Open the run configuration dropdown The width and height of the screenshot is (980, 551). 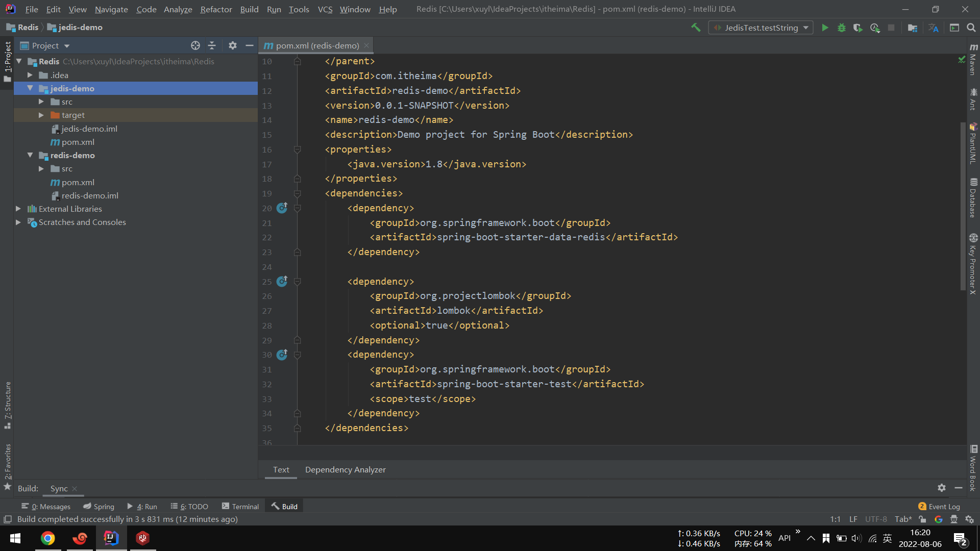(761, 28)
